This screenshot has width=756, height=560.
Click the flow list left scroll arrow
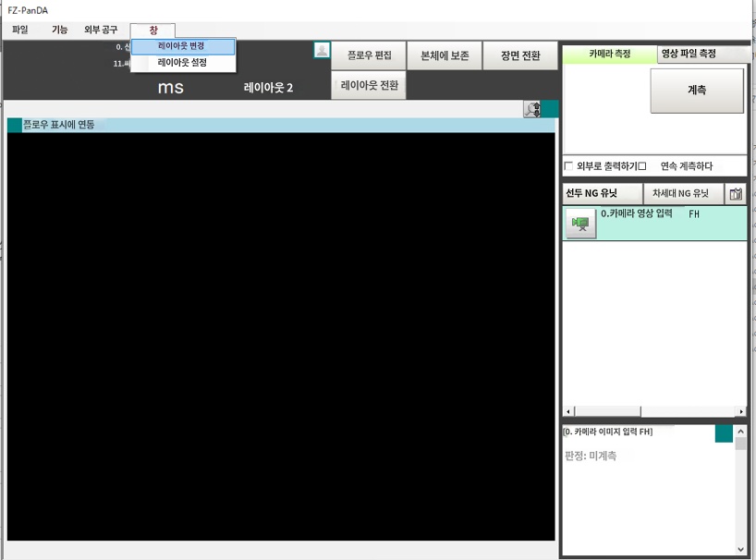coord(568,411)
